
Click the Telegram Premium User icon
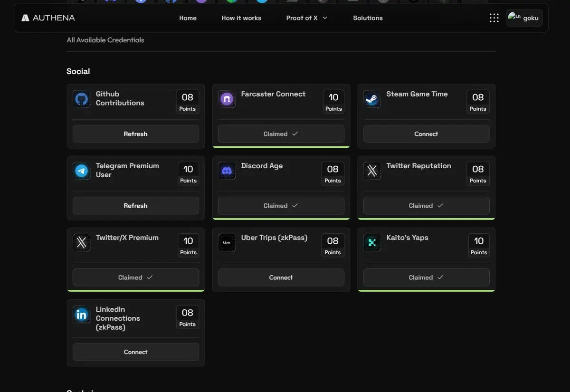(82, 171)
